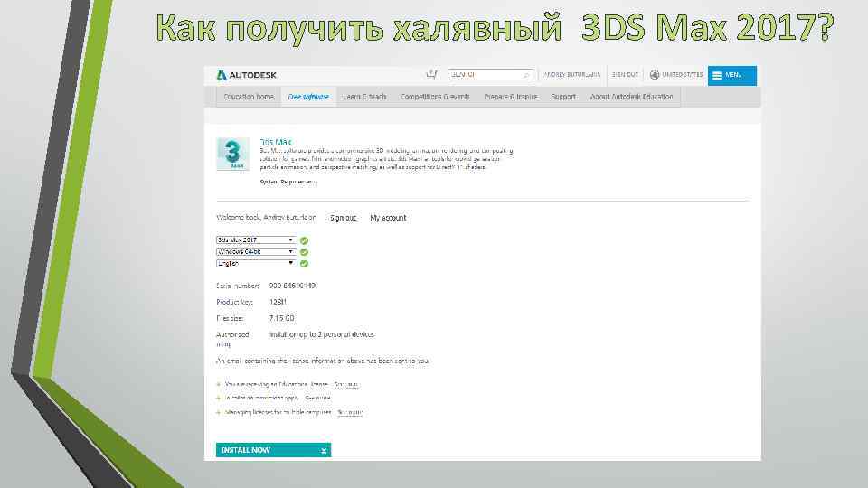Click the search magnifier icon
This screenshot has width=868, height=488.
tap(526, 75)
